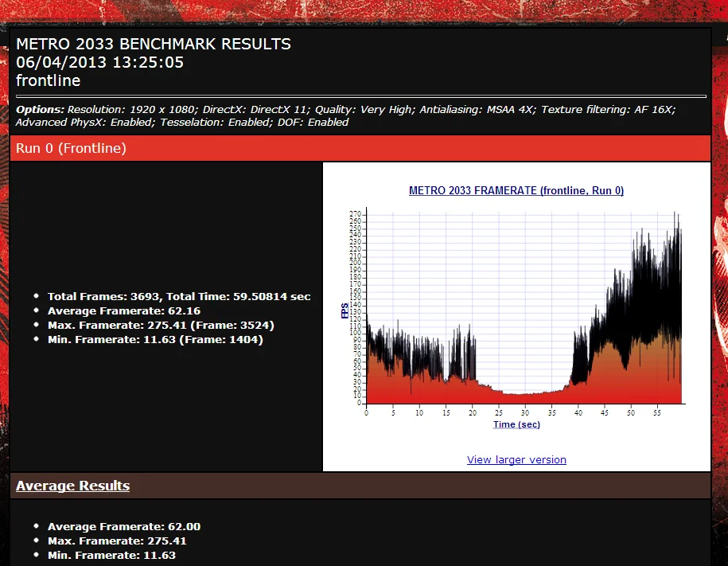
Task: Click Min. Framerate line with Frame: 1404
Action: (x=155, y=340)
